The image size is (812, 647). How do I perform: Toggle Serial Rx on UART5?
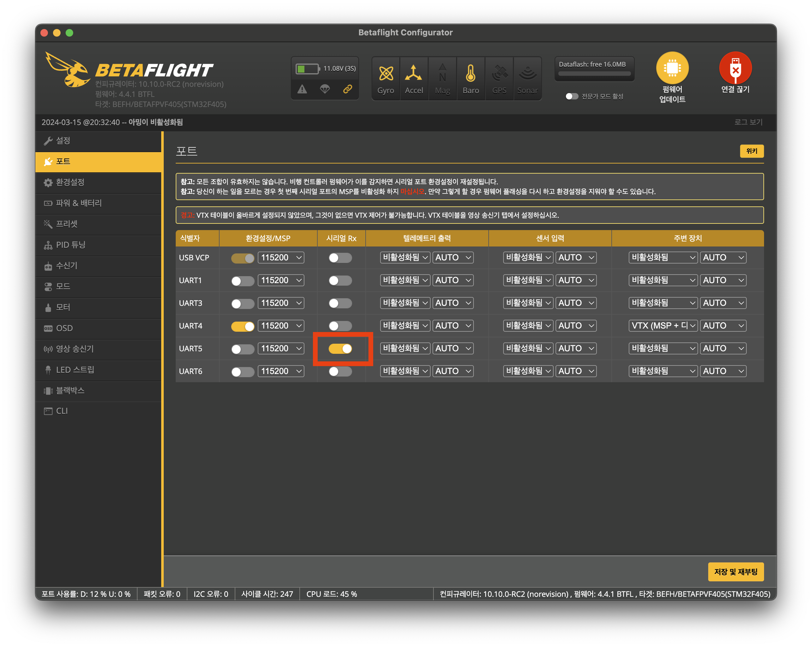point(340,348)
